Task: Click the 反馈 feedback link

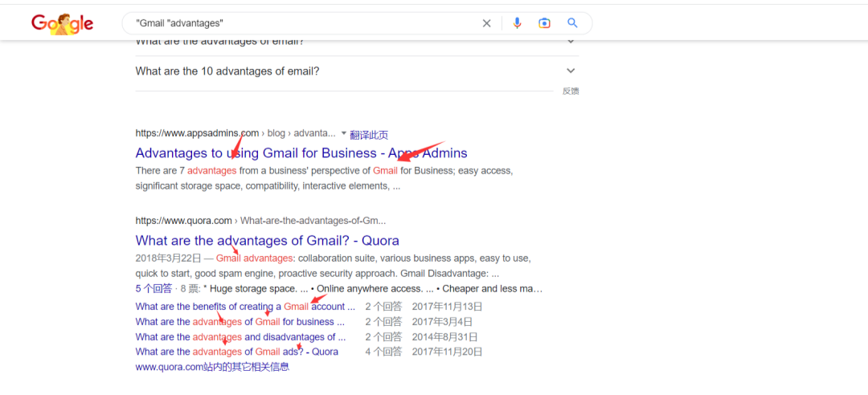Action: click(571, 92)
